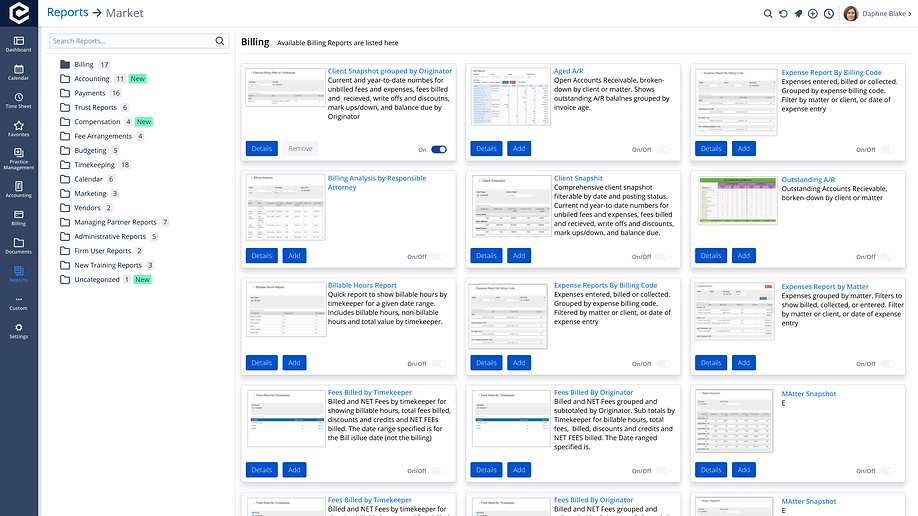Click the pin icon in the top bar
Screen dimensions: 918x516
798,13
